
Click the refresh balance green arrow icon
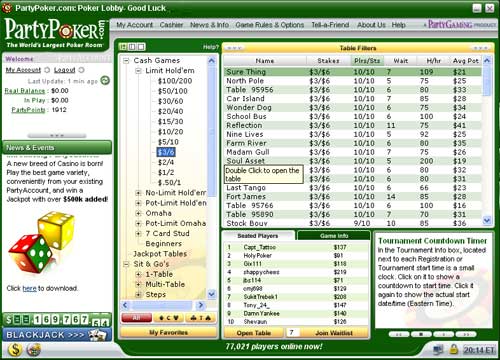(105, 80)
